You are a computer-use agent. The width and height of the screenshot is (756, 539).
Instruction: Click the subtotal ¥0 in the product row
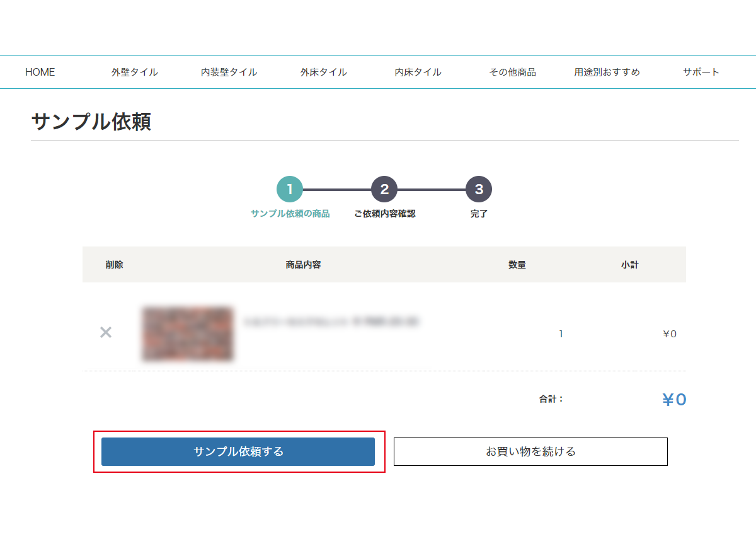[x=670, y=334]
